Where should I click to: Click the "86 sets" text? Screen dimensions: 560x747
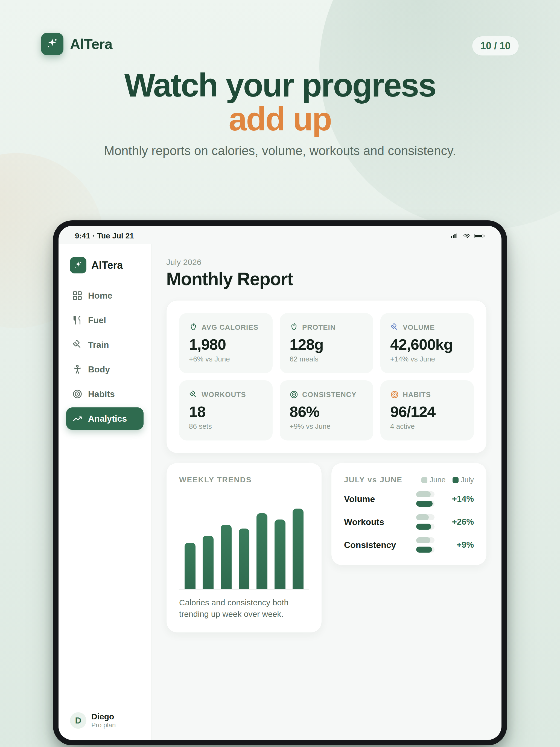click(200, 426)
